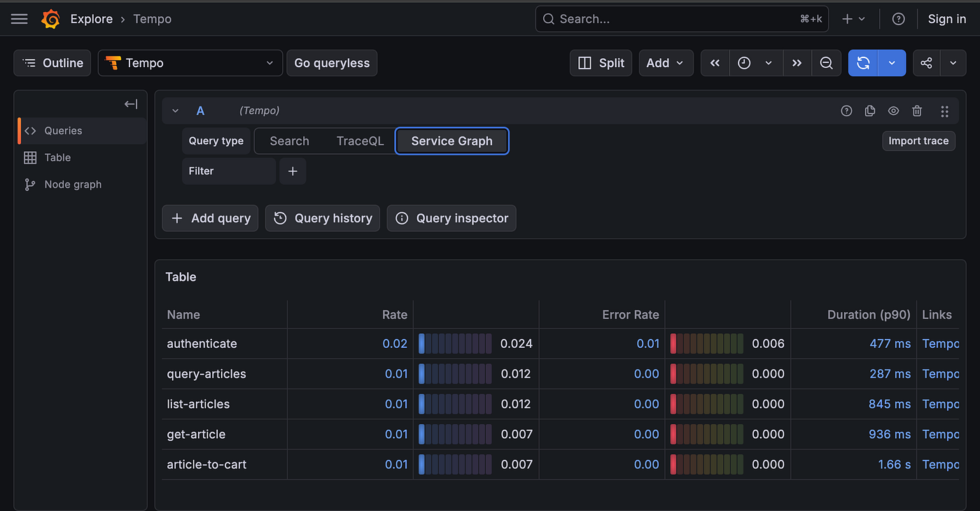Click the authenticate rate bar gauge

click(x=455, y=344)
